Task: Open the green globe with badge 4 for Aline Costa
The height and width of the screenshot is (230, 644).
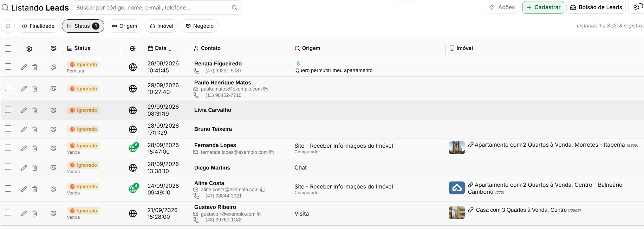Action: coord(133,189)
